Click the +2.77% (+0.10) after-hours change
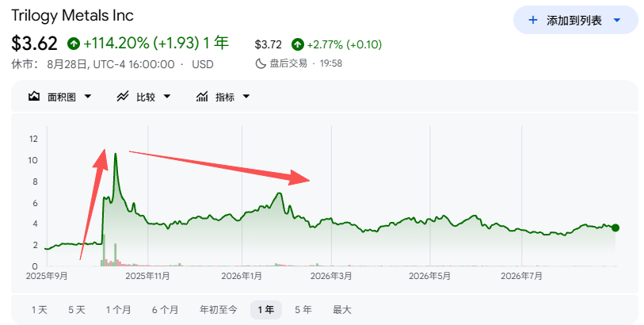This screenshot has width=644, height=325. [x=345, y=44]
